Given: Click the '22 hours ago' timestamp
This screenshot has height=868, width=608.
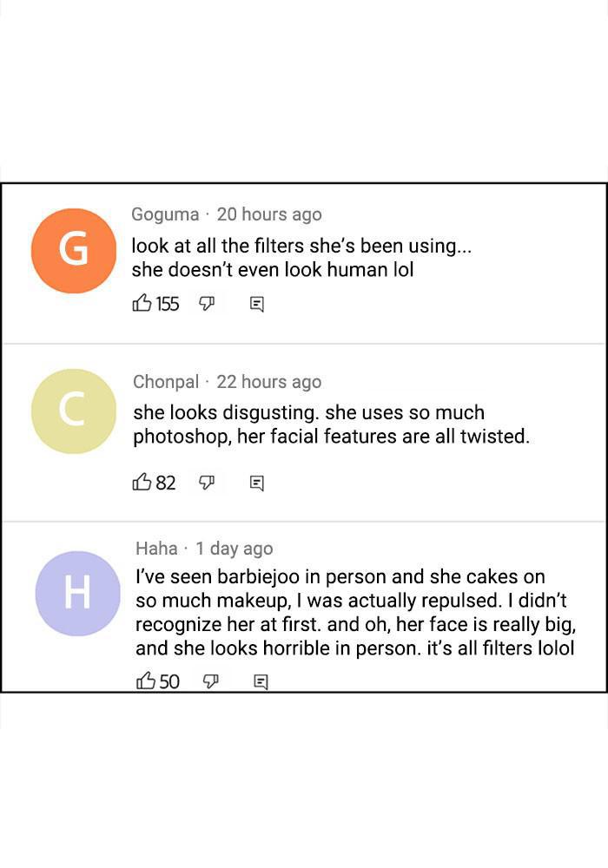Looking at the screenshot, I should [x=269, y=382].
